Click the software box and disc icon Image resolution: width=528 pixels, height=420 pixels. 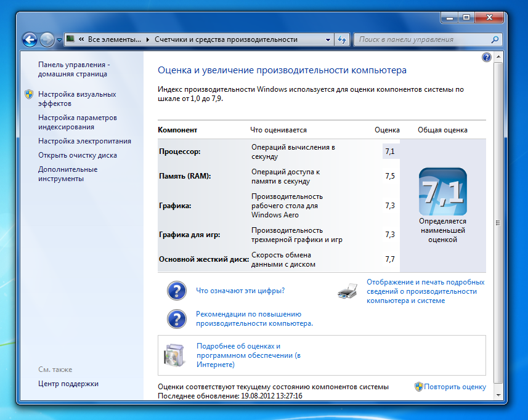point(174,355)
